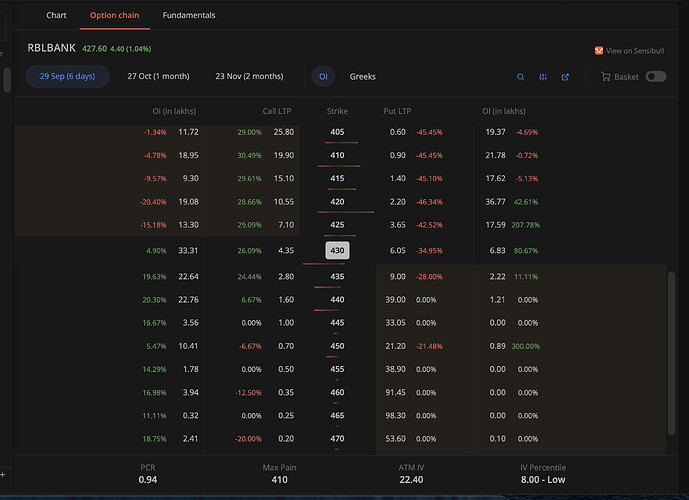Click Call LTP 7.10 value
This screenshot has height=500, width=689.
[286, 225]
